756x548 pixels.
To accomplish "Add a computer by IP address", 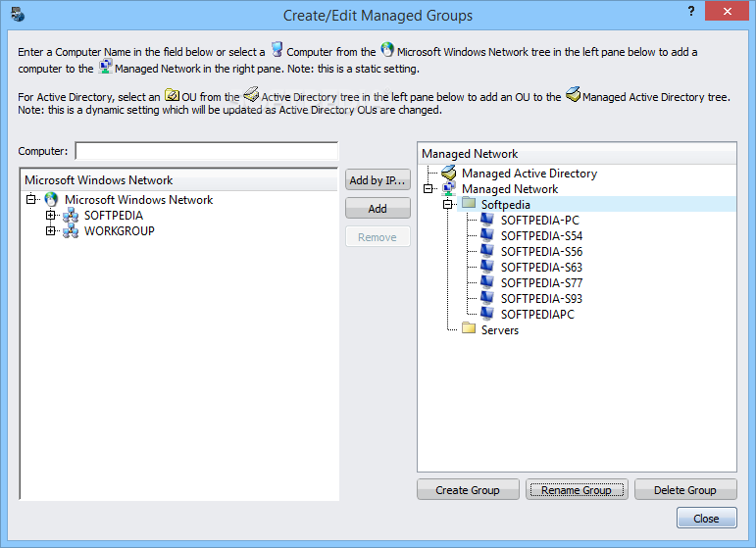I will pos(378,180).
